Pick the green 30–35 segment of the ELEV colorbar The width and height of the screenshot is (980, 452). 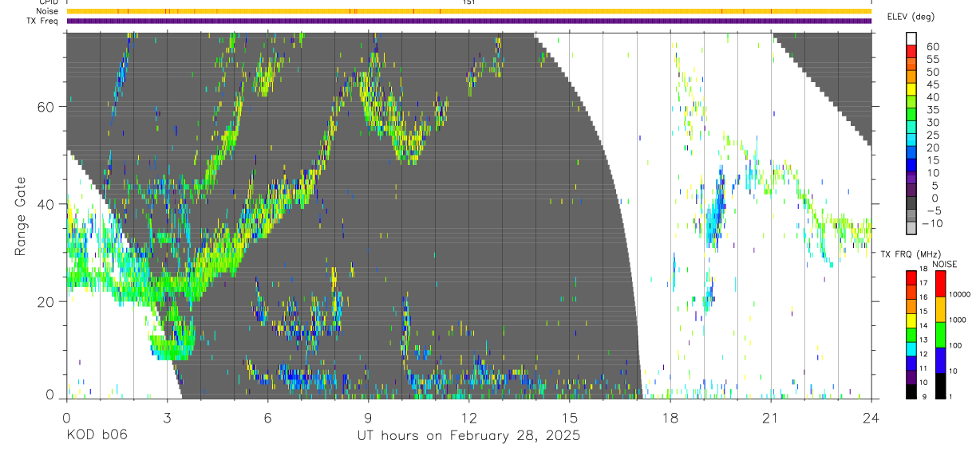[911, 116]
